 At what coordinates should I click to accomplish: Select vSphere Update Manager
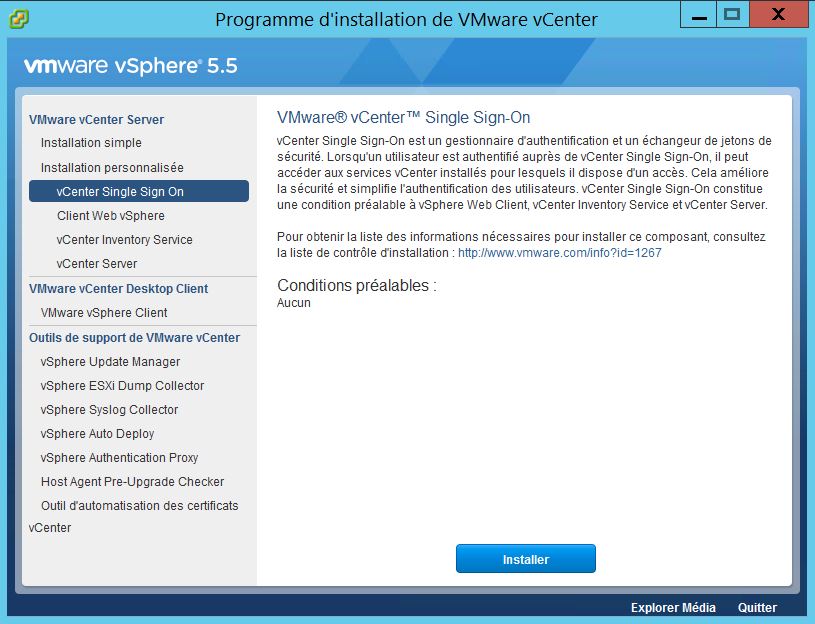[110, 362]
